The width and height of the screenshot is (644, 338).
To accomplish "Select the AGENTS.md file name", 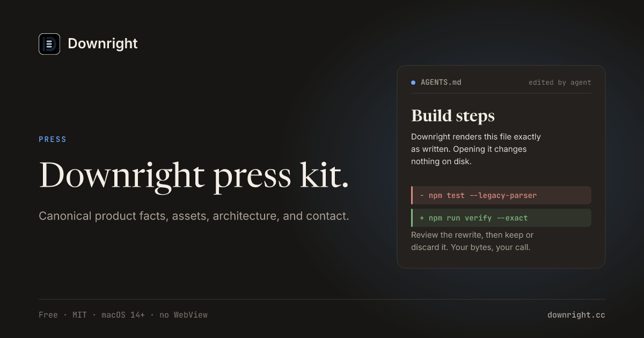I will pyautogui.click(x=441, y=83).
